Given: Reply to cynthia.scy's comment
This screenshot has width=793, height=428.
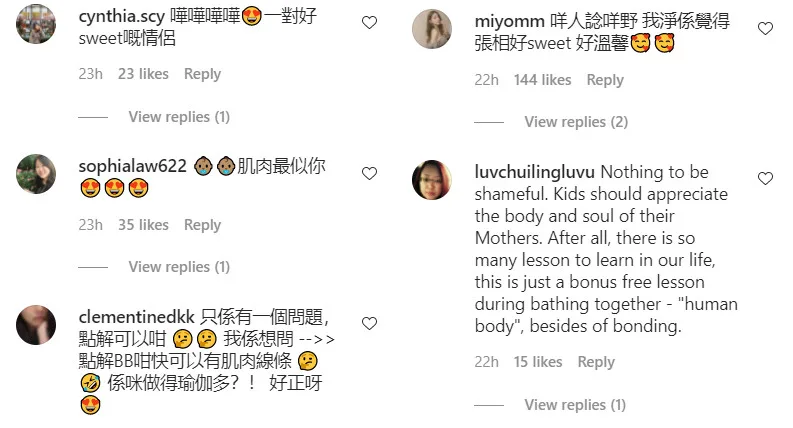Looking at the screenshot, I should point(202,74).
